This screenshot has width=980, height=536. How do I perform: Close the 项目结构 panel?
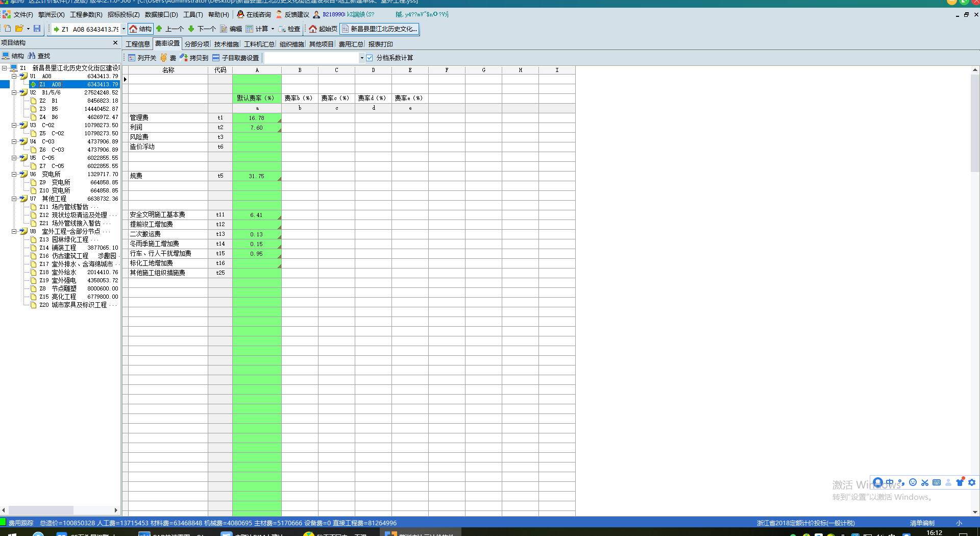click(x=115, y=42)
